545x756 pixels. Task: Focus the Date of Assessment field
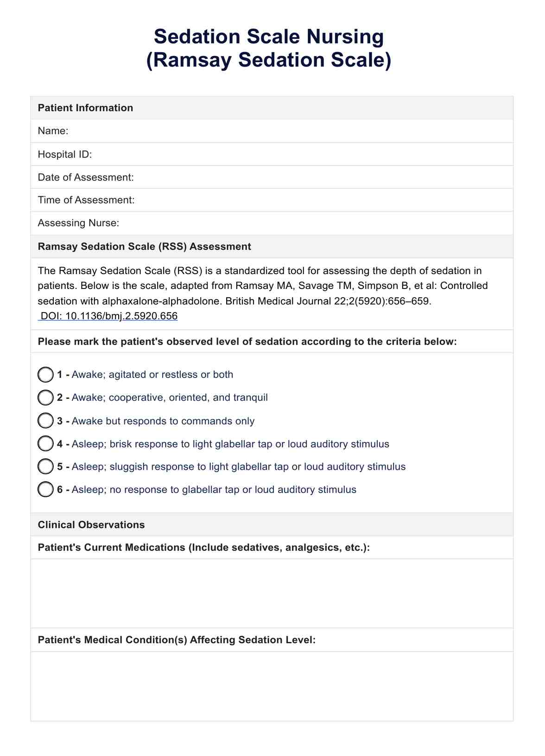pyautogui.click(x=320, y=177)
